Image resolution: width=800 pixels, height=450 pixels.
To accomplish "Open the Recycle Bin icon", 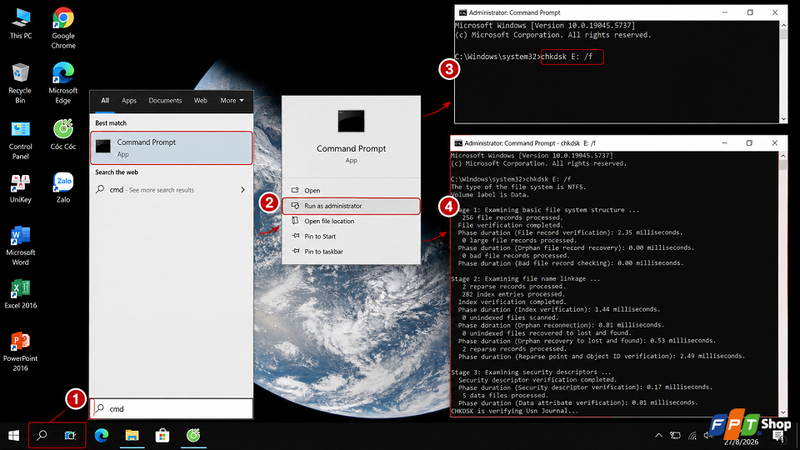I will 20,84.
